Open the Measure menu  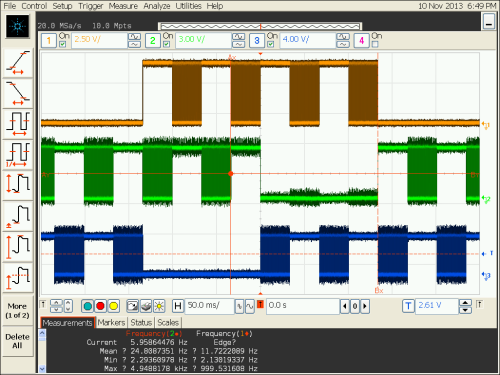point(123,6)
